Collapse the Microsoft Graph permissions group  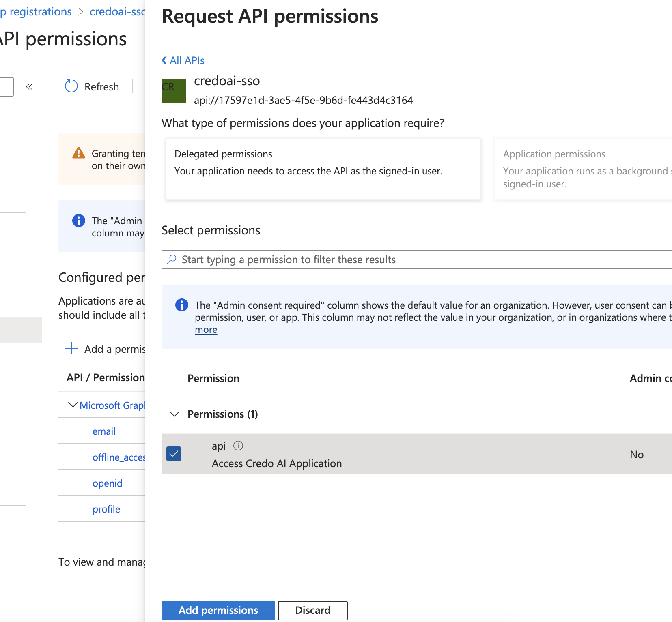(x=73, y=405)
